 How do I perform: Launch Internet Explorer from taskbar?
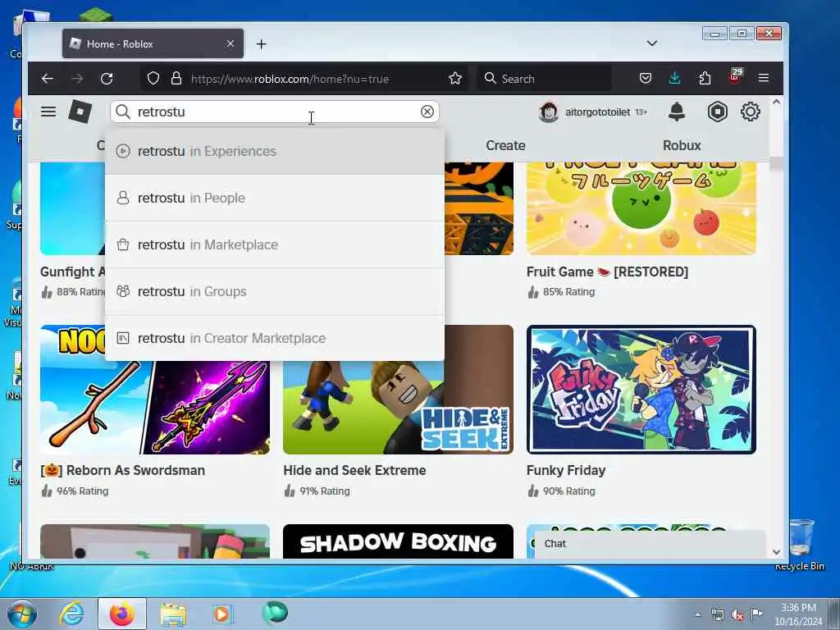72,614
